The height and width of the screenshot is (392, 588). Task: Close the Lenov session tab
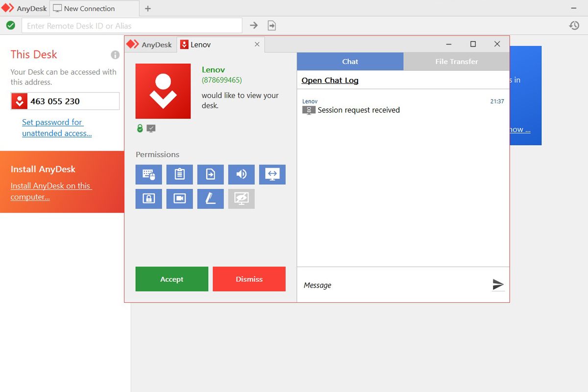click(257, 44)
